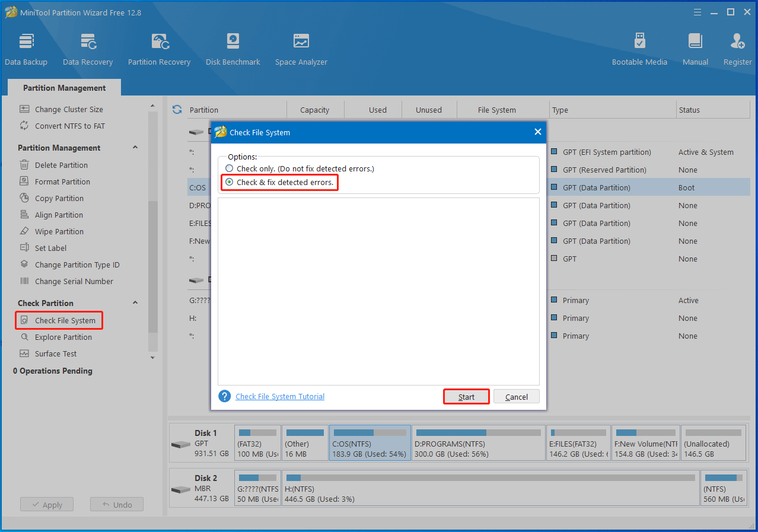Select Unallocated 146.5 GB block
Screen dimensions: 758x532
(x=714, y=442)
